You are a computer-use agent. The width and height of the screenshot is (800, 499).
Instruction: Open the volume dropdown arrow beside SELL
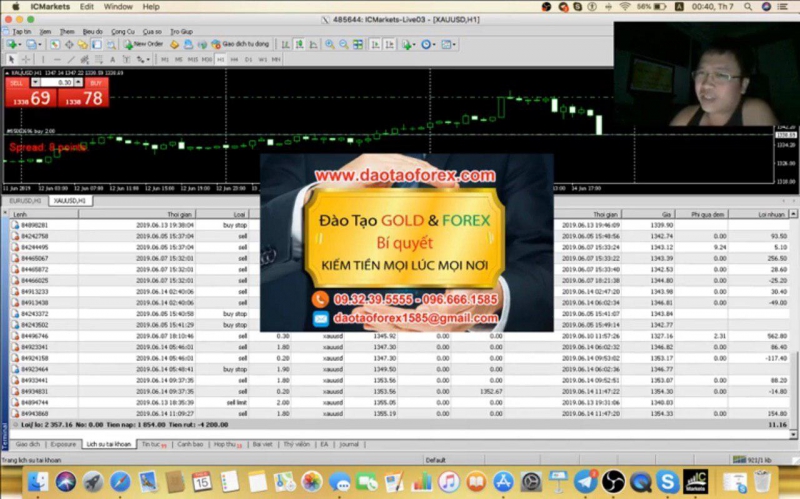pyautogui.click(x=35, y=82)
